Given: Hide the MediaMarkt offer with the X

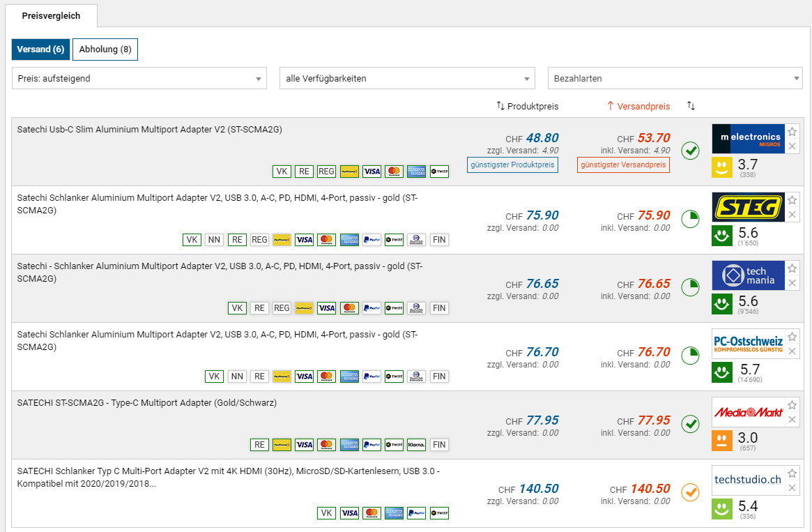Looking at the screenshot, I should tap(792, 420).
